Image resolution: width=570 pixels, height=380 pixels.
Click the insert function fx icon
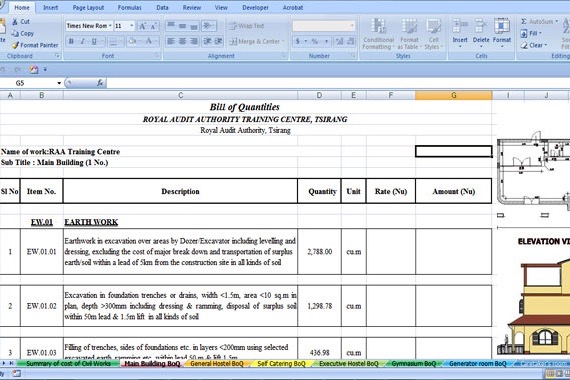[x=100, y=83]
